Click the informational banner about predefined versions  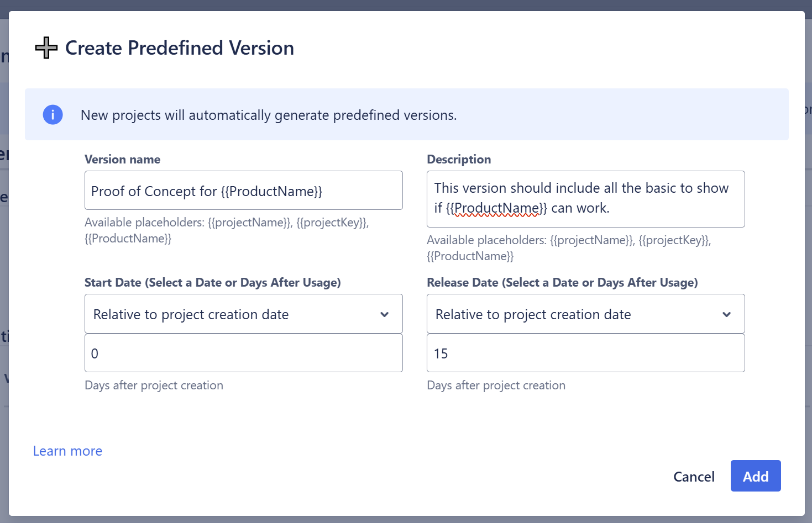pyautogui.click(x=406, y=114)
